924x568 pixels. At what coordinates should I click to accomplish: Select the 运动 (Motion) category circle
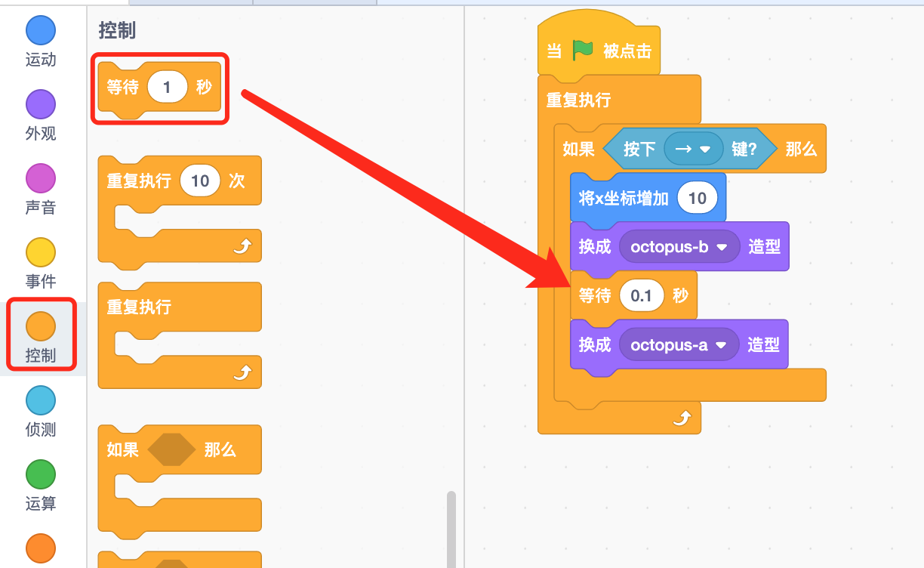(41, 30)
